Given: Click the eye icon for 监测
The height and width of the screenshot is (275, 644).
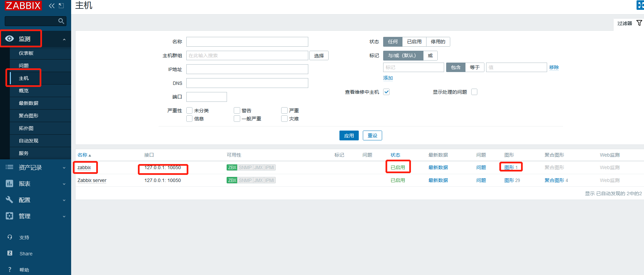Looking at the screenshot, I should coord(9,39).
